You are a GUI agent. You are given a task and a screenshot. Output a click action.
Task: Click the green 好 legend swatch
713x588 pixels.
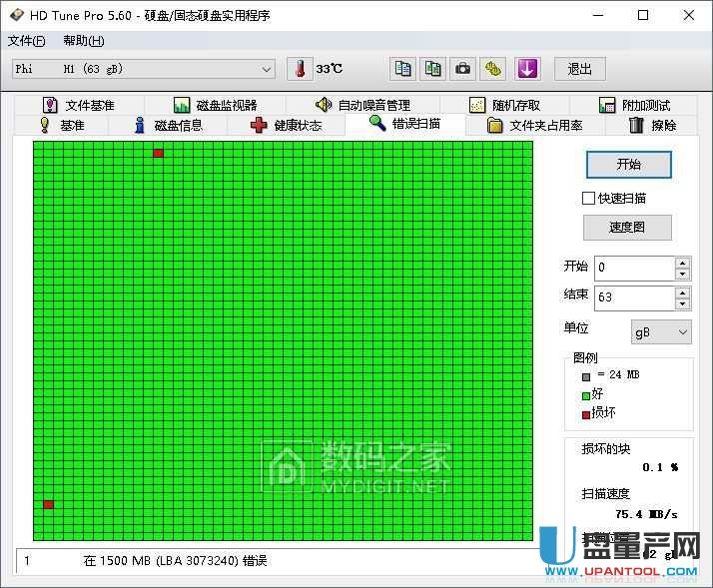pos(586,396)
